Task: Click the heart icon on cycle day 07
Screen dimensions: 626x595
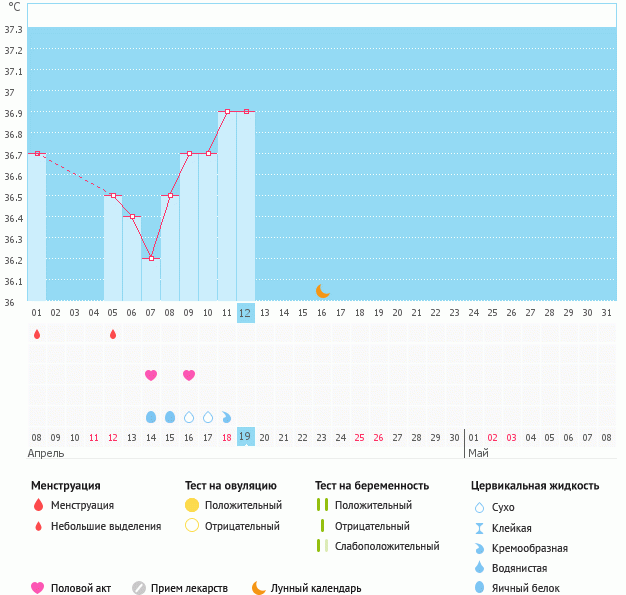Action: (x=151, y=375)
